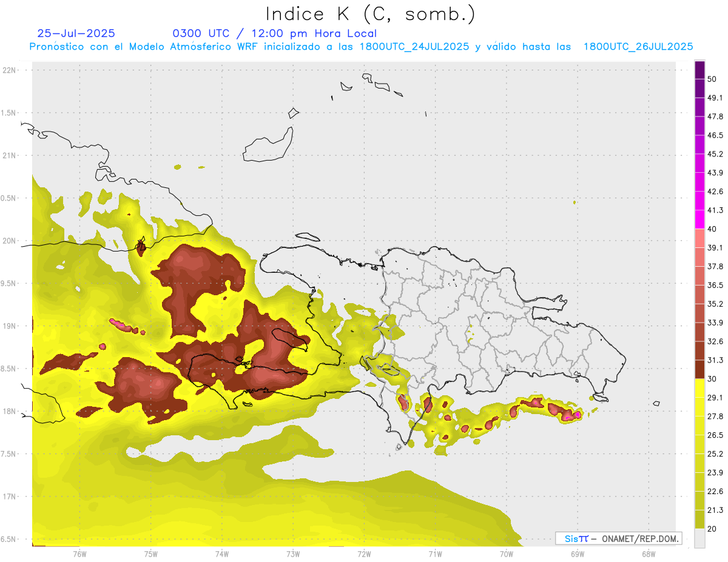Select the salmon swatch between 39.1 and 40
The height and width of the screenshot is (562, 728).
pyautogui.click(x=699, y=238)
